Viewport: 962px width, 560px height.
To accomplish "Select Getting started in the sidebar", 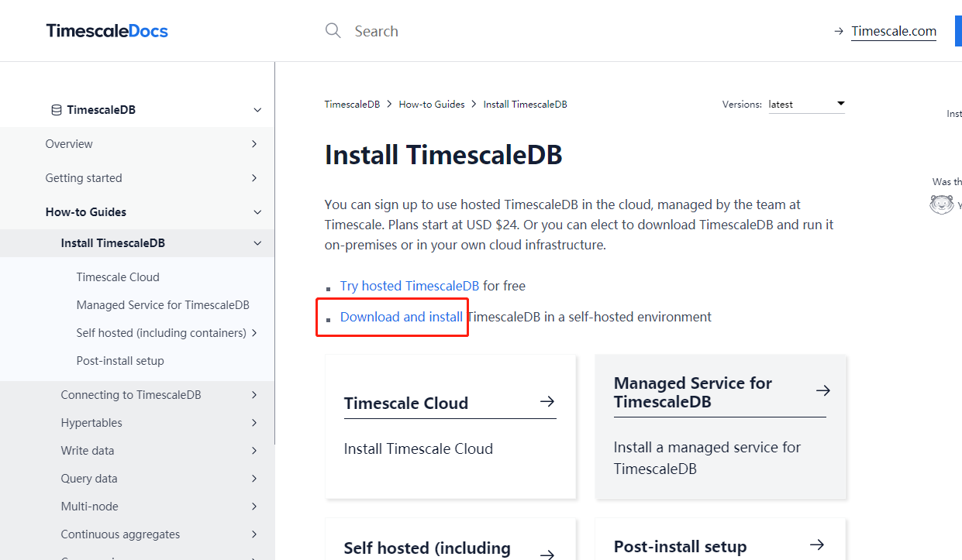I will (x=84, y=178).
